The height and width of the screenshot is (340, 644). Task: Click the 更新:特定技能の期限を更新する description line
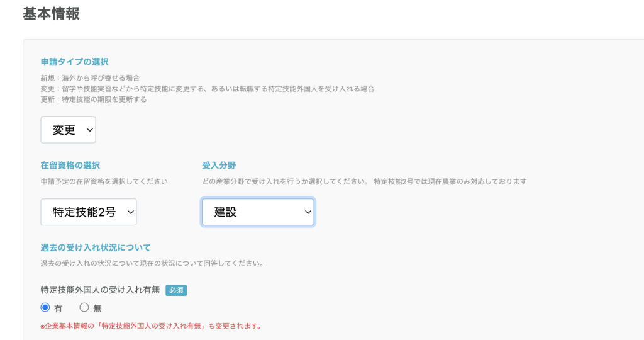point(94,99)
